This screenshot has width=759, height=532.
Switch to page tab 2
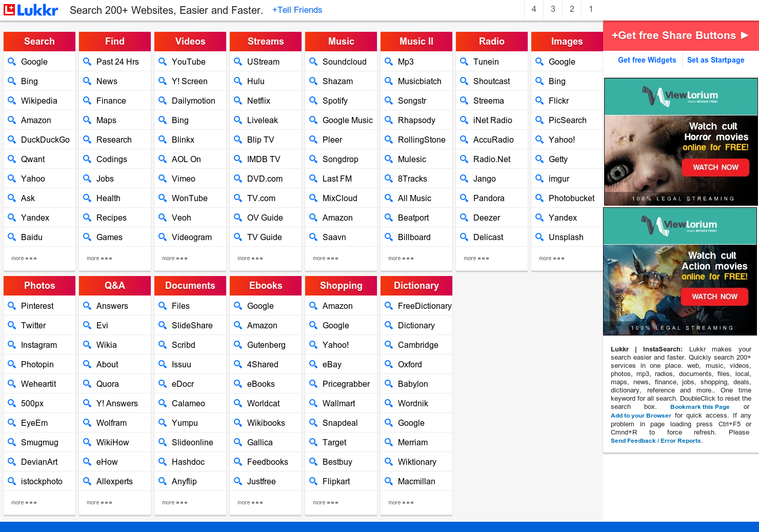[x=572, y=9]
